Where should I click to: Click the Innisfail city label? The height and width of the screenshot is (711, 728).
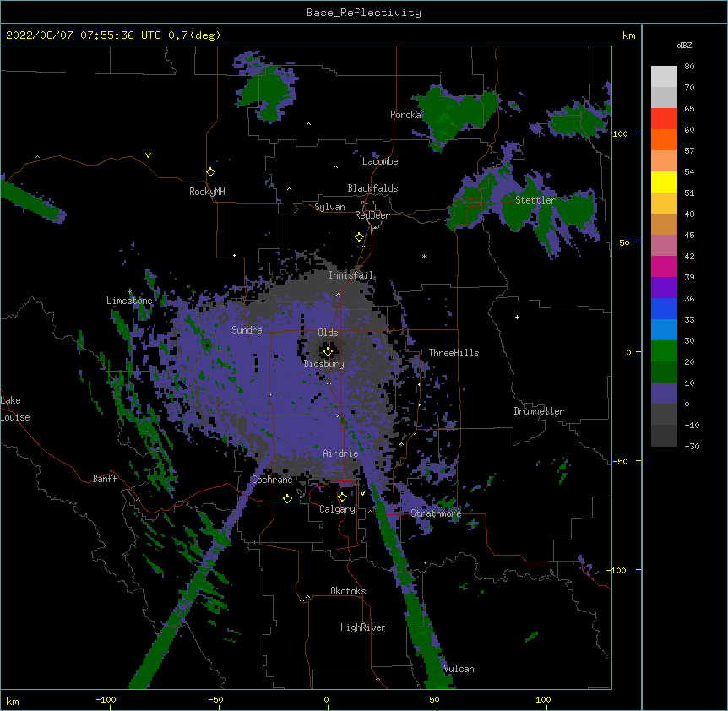[350, 275]
